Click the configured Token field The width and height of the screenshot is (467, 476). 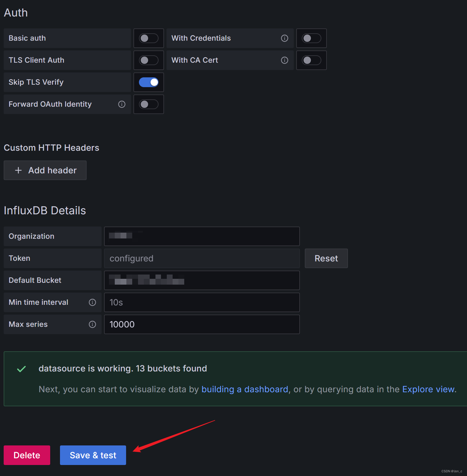pos(202,258)
